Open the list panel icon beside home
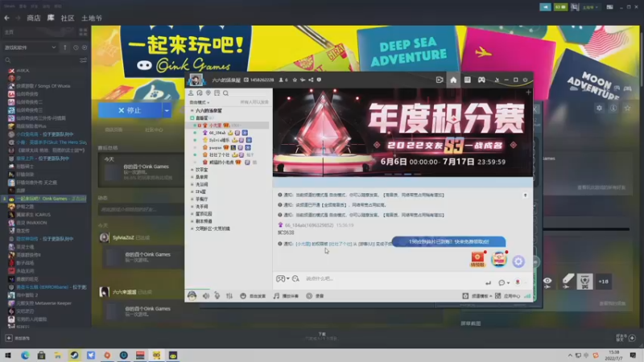 point(468,80)
